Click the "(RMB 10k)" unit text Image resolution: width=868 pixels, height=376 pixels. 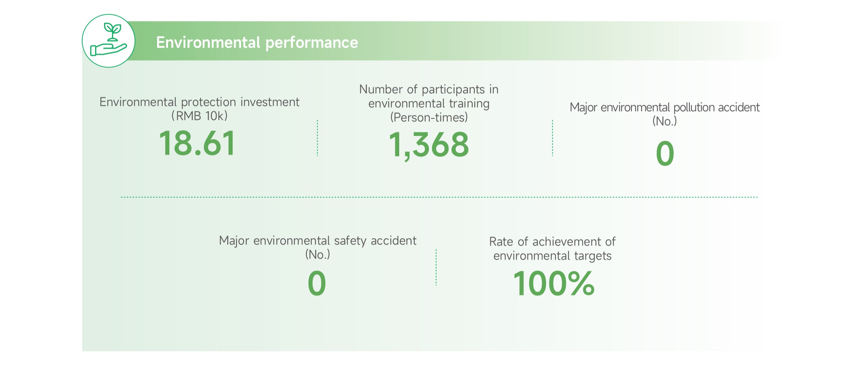199,116
